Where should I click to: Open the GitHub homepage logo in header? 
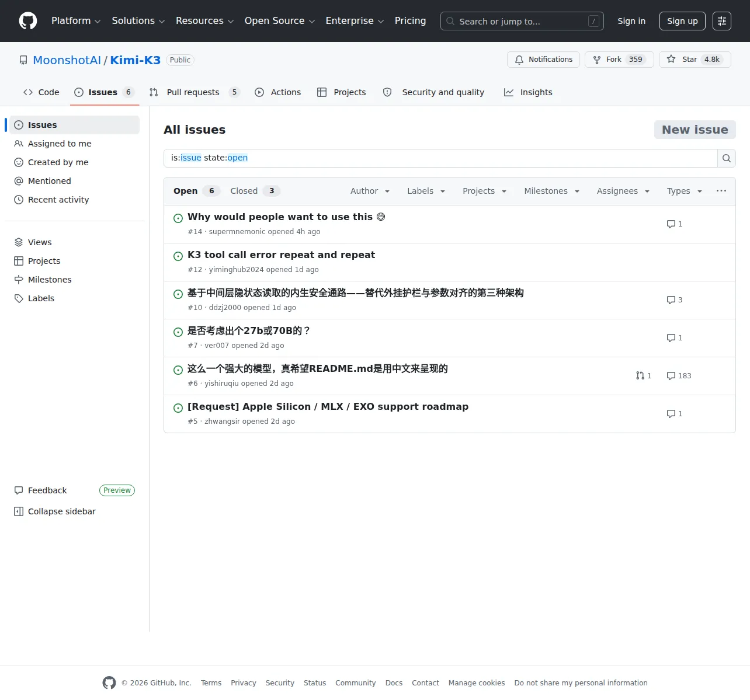[28, 21]
